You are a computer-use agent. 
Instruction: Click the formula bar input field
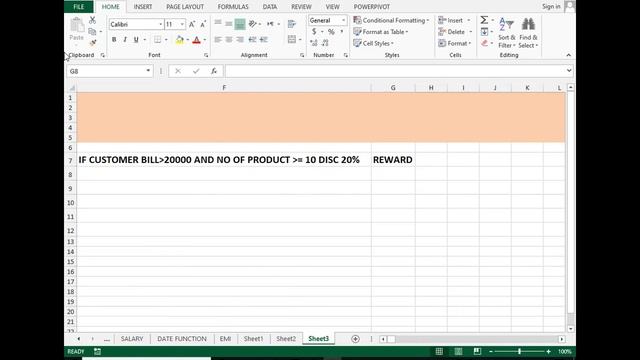394,71
